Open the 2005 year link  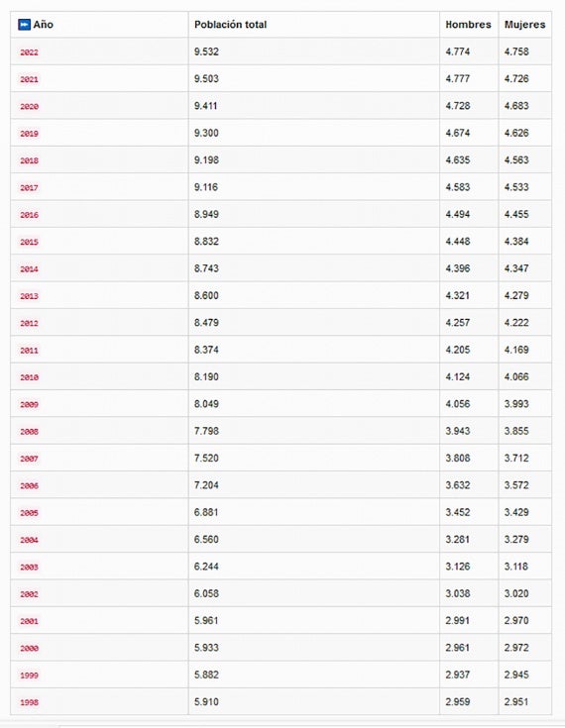pyautogui.click(x=29, y=513)
